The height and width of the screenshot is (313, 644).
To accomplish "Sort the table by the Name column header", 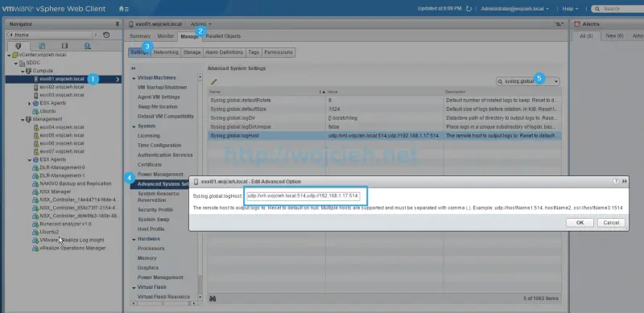I will [267, 92].
